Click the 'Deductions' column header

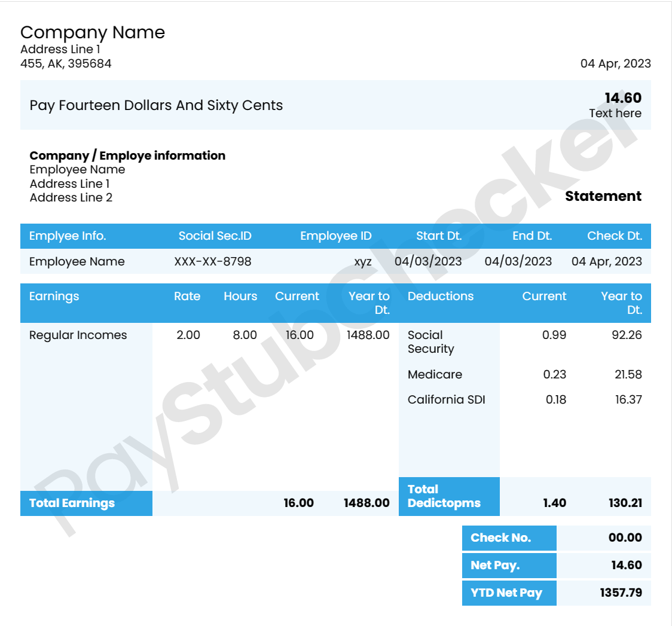coord(441,297)
